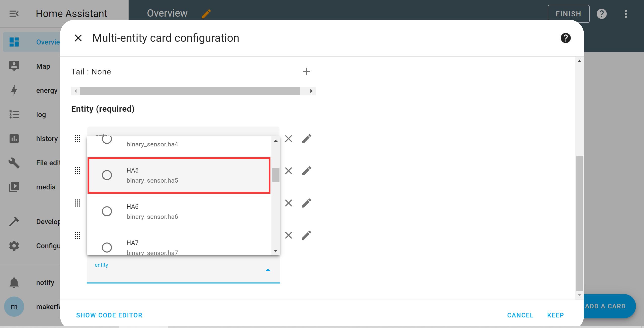Show the code editor

pyautogui.click(x=109, y=315)
